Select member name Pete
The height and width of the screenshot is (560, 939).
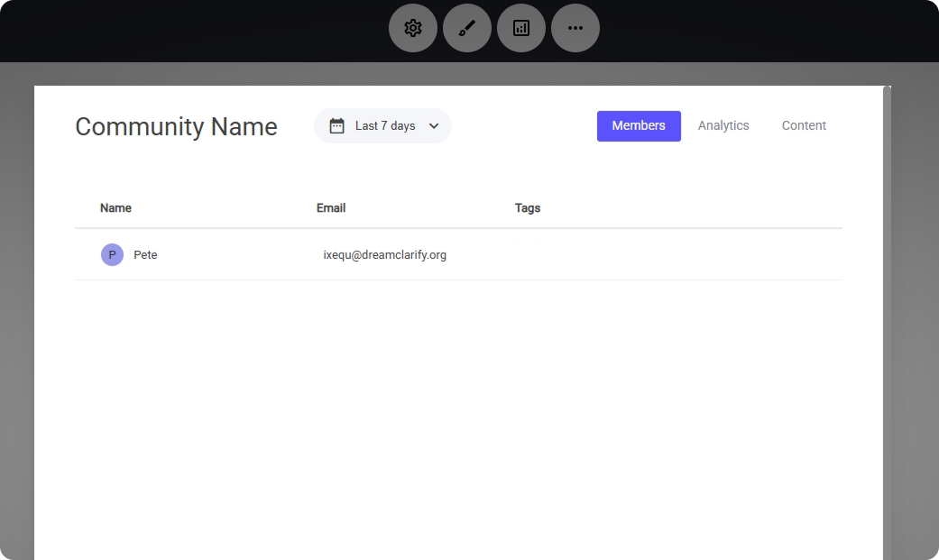(145, 255)
